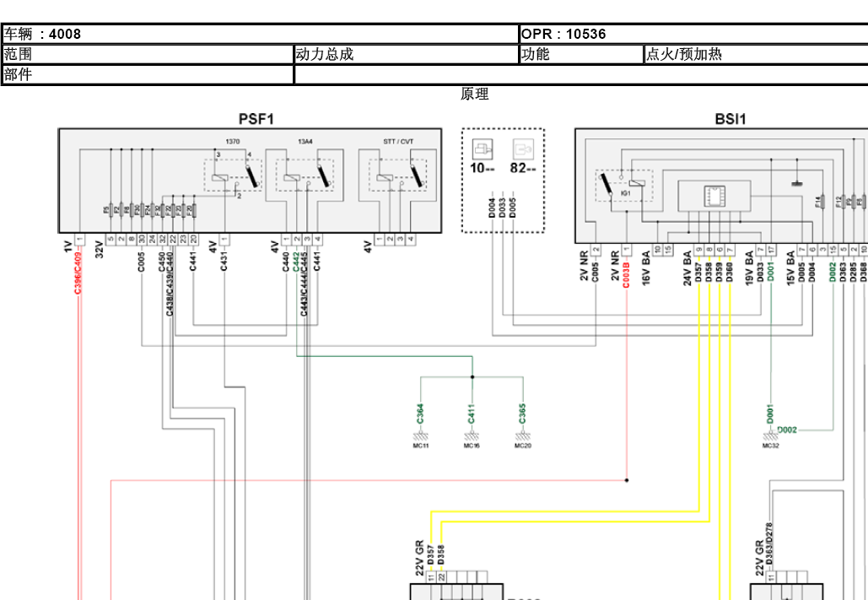
Task: Click the greyed icon above 82--
Action: tap(524, 149)
